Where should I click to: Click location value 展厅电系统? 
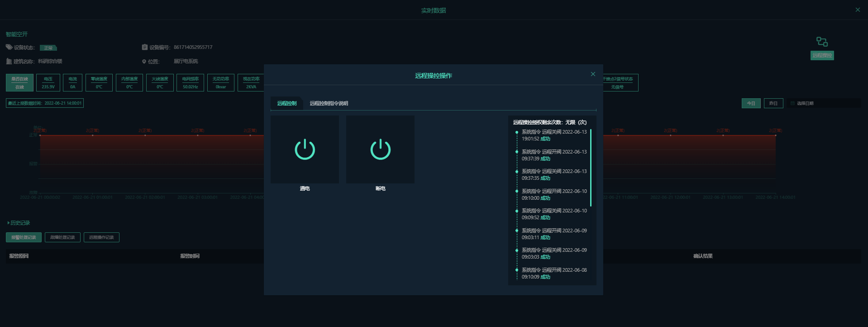186,61
